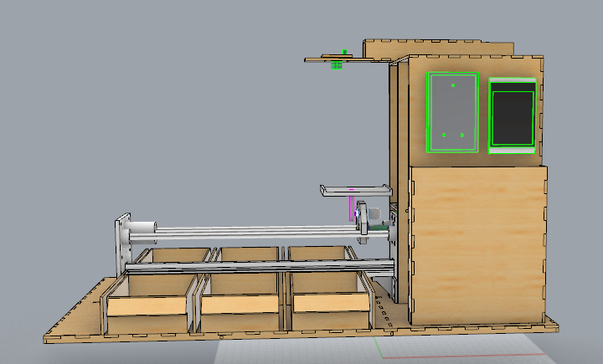Select the left front wooden drawer
Screen dimensions: 603x364
tap(147, 306)
